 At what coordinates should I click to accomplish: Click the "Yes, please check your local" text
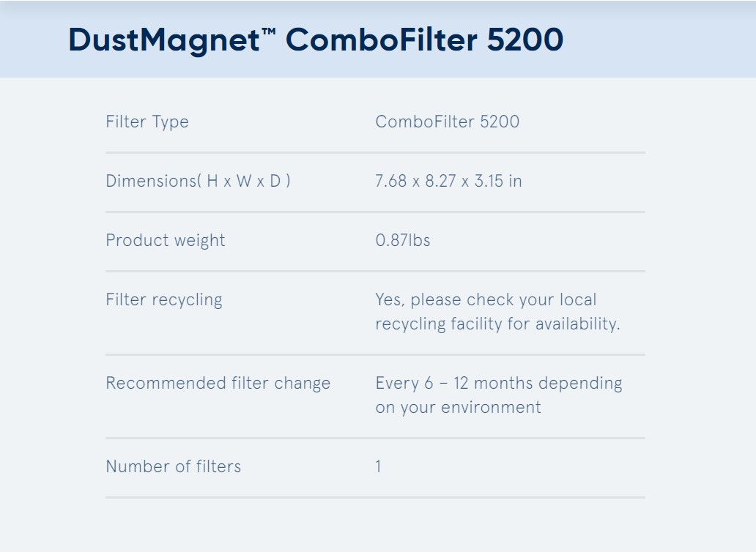pos(486,299)
